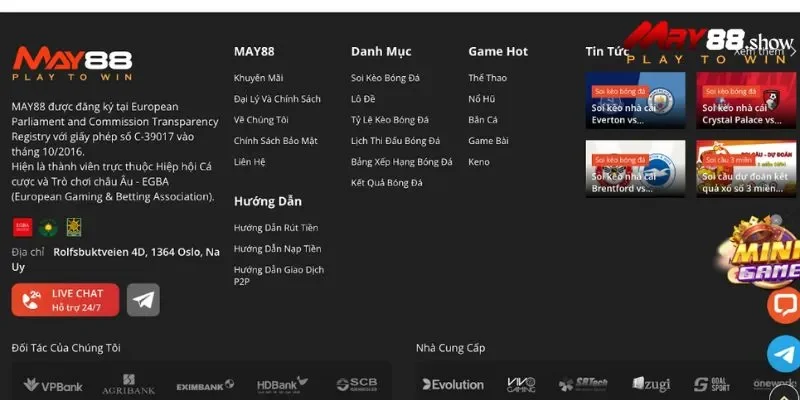This screenshot has width=800, height=400.
Task: Click the MAY88 Play to Win logo
Action: point(72,63)
